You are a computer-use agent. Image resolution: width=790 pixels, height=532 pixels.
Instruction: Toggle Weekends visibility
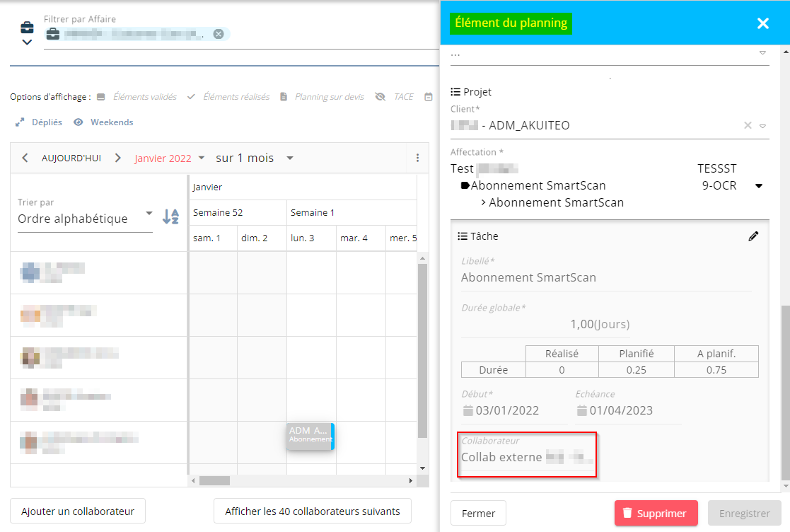(104, 122)
